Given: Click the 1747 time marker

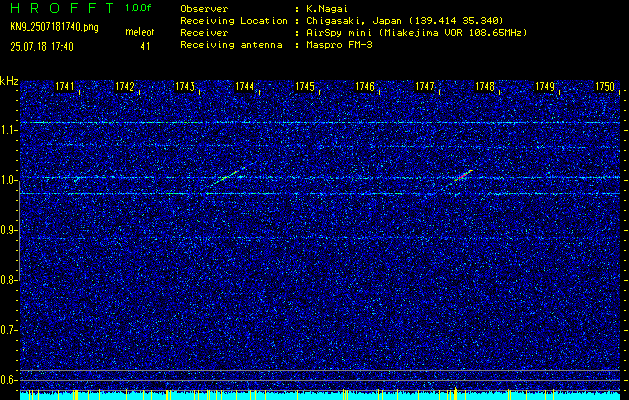Looking at the screenshot, I should coord(424,86).
